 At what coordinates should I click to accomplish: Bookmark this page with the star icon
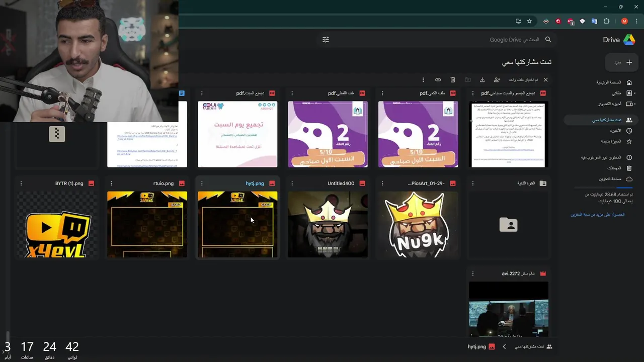click(x=529, y=21)
